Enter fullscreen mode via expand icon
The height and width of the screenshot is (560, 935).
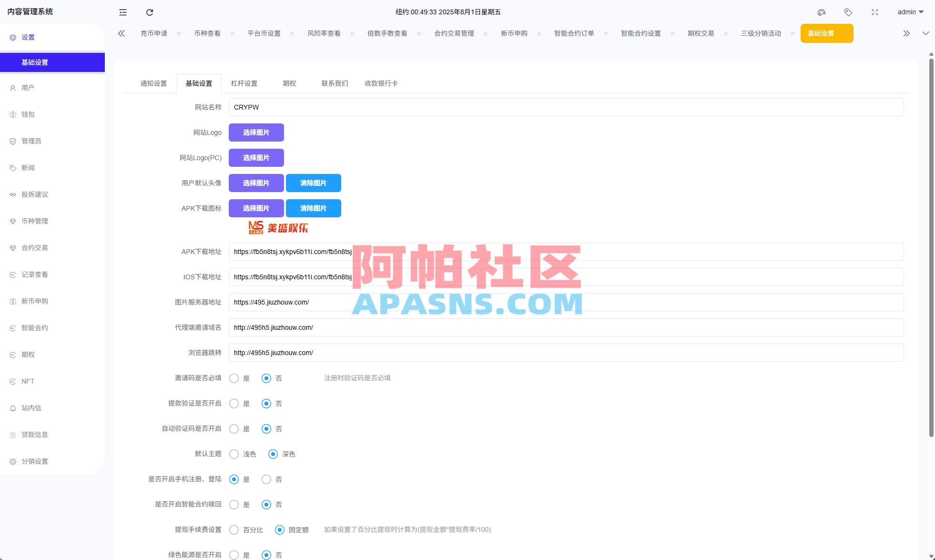[x=875, y=12]
